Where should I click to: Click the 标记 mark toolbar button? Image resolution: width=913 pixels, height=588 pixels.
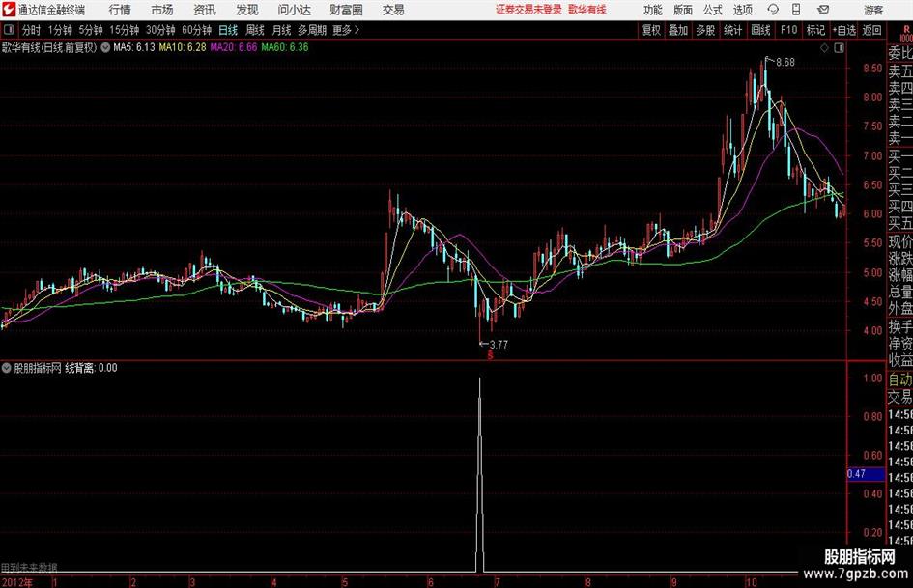pyautogui.click(x=815, y=30)
